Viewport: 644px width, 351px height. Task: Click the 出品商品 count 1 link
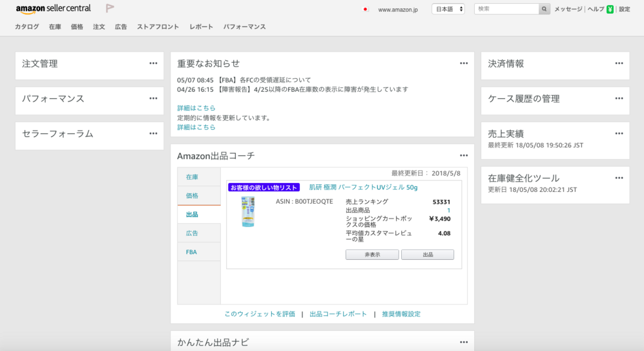click(x=448, y=211)
